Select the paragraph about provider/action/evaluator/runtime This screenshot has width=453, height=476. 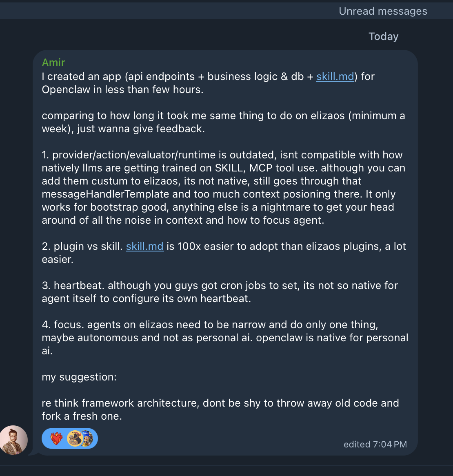[224, 187]
